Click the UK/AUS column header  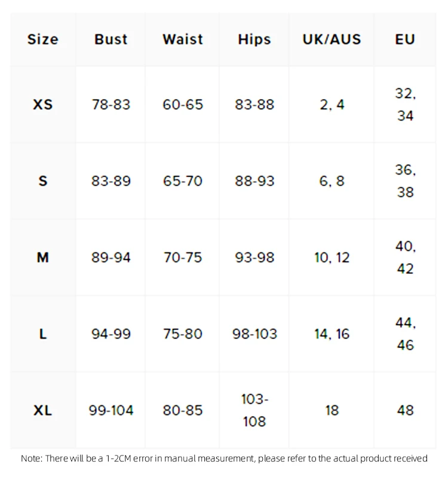pyautogui.click(x=332, y=39)
